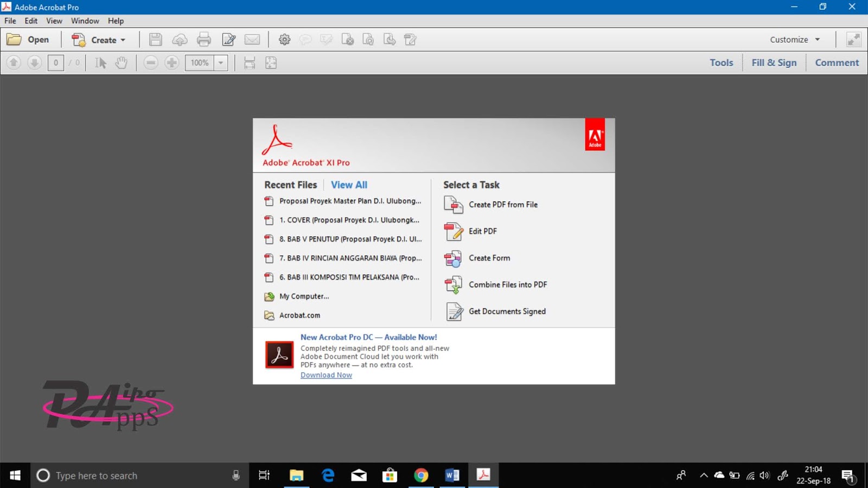The height and width of the screenshot is (488, 868).
Task: Click the 100% zoom value field
Action: pos(200,63)
